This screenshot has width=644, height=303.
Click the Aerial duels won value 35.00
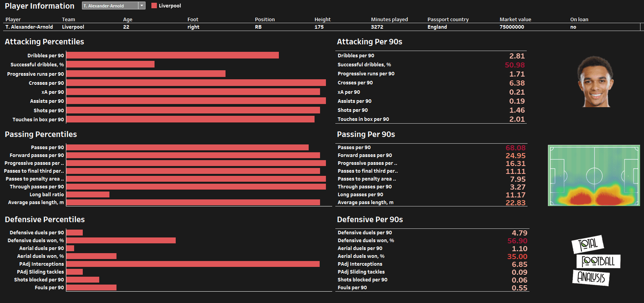pos(517,256)
